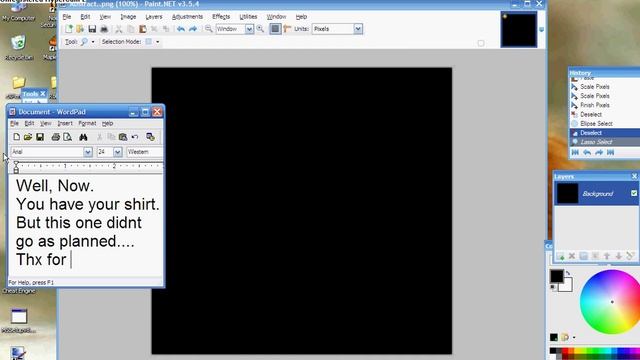This screenshot has width=640, height=360.
Task: Open the zoom level Window dropdown
Action: pyautogui.click(x=249, y=29)
